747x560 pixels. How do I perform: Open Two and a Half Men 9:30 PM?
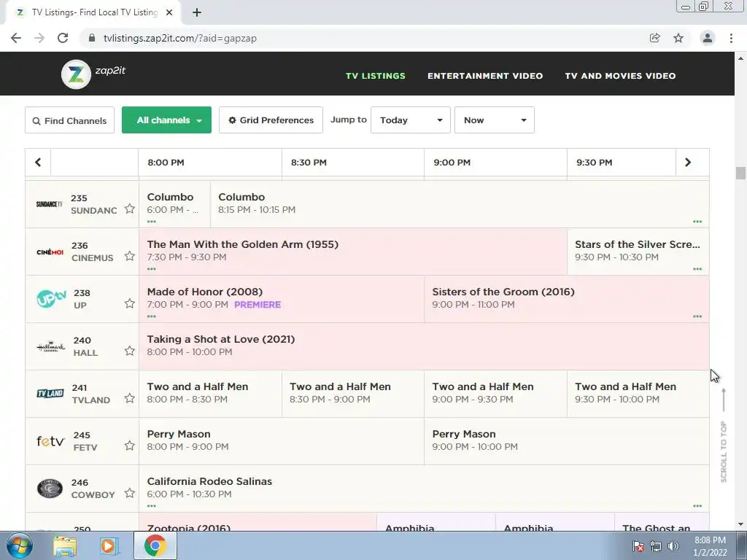638,393
